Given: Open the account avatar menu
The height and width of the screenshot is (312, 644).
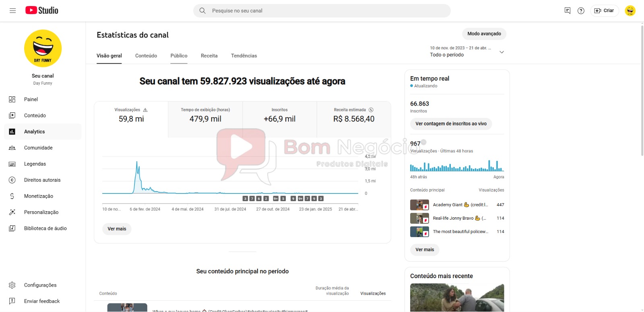Looking at the screenshot, I should tap(630, 11).
